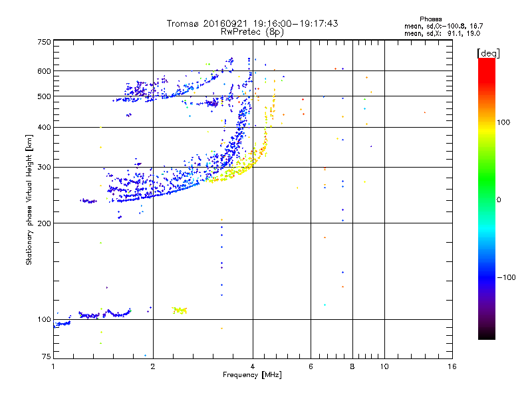Click the y-axis tick label '750'

(44, 42)
